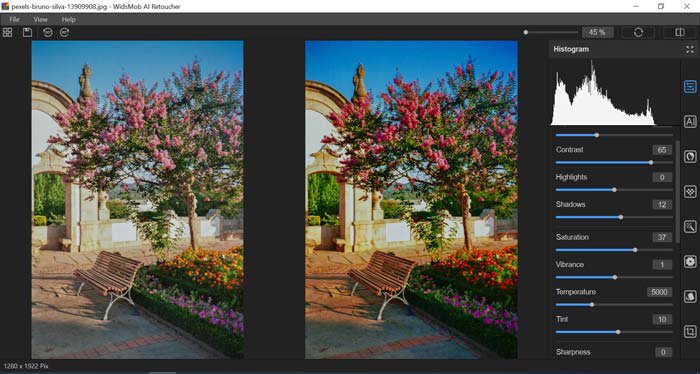Open the File menu
The width and height of the screenshot is (700, 374).
14,19
